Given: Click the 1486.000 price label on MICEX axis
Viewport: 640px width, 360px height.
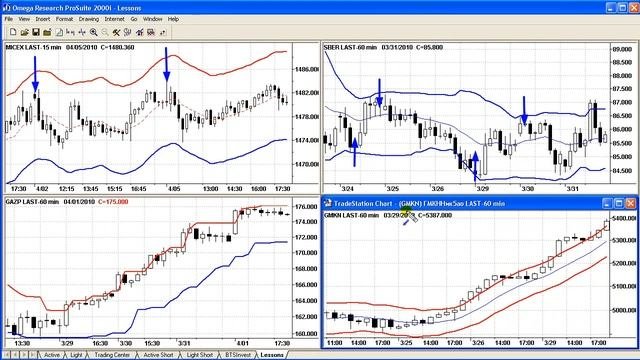Looking at the screenshot, I should (x=307, y=69).
